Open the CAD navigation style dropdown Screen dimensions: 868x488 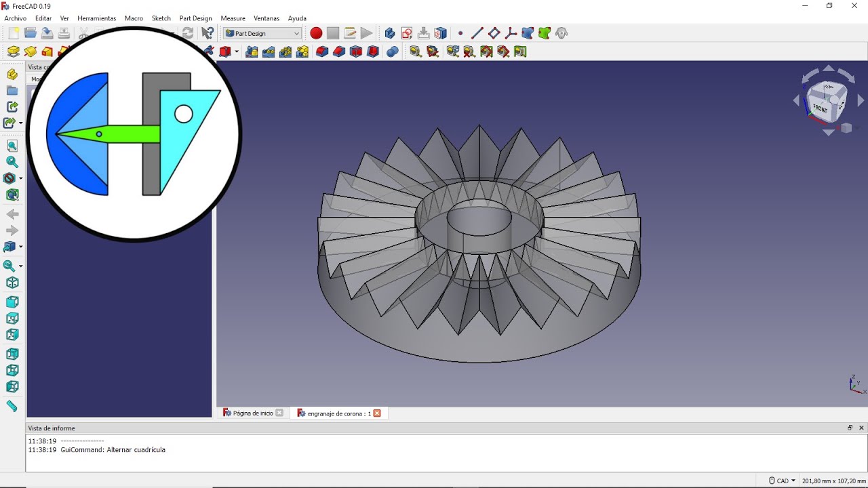(x=782, y=481)
